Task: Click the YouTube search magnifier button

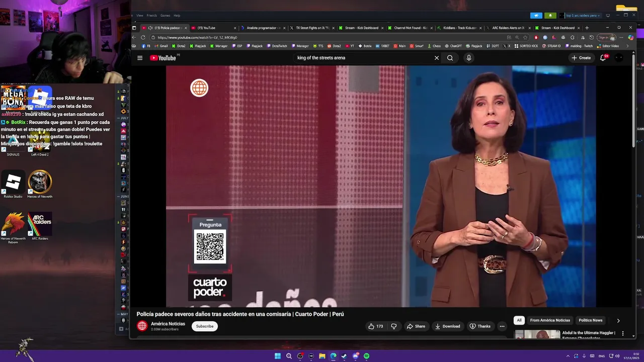Action: click(x=450, y=58)
